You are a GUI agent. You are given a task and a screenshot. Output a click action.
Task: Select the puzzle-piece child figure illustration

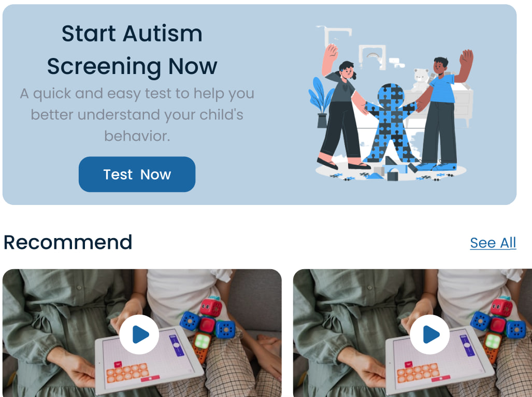[391, 124]
